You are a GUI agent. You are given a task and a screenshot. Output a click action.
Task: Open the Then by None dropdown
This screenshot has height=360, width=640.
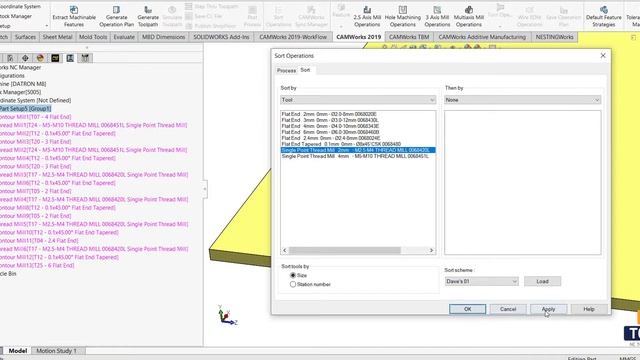tap(522, 100)
